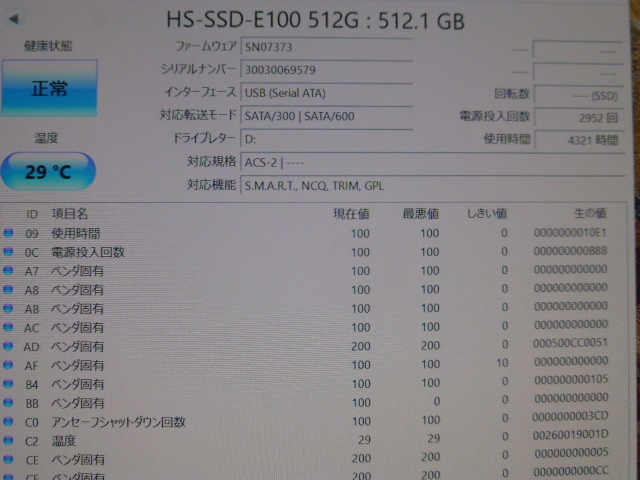Click the status icon of row CE
This screenshot has width=640, height=480.
[x=8, y=459]
